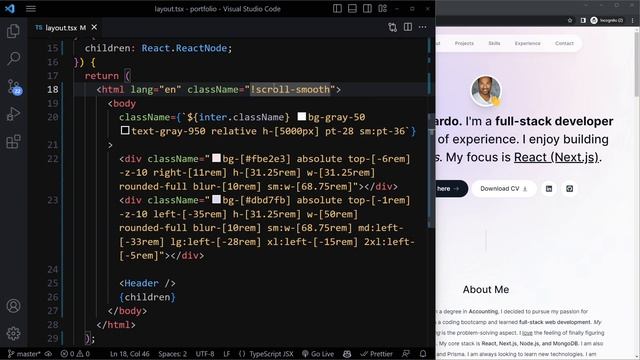Open Skills link in browser page nav
The width and height of the screenshot is (640, 360).
click(x=494, y=43)
